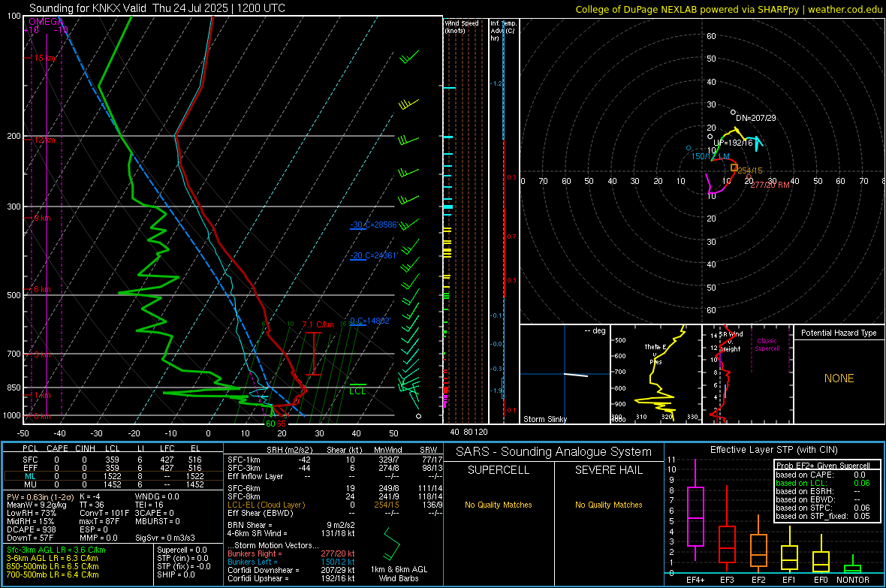Click the '277/20 RM' right-mover label

click(770, 185)
